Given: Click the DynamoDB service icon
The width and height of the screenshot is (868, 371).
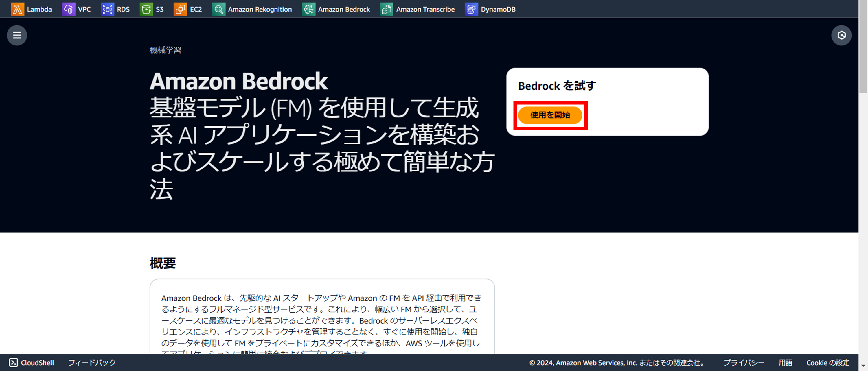Looking at the screenshot, I should [x=471, y=9].
